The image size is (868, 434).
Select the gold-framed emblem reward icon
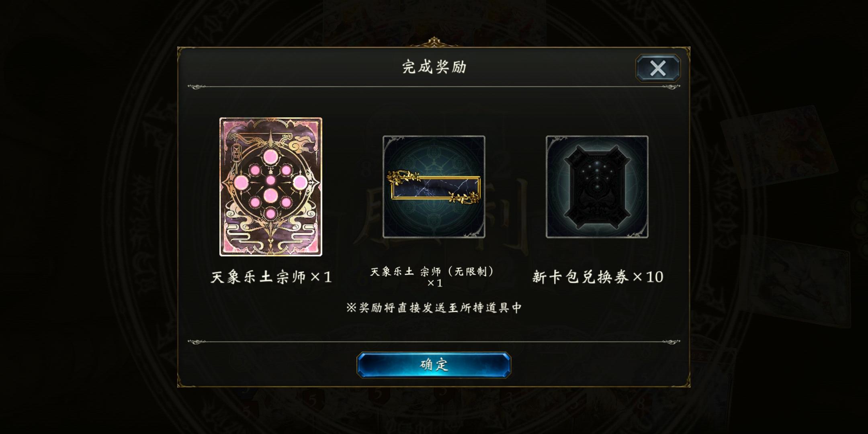pos(434,187)
